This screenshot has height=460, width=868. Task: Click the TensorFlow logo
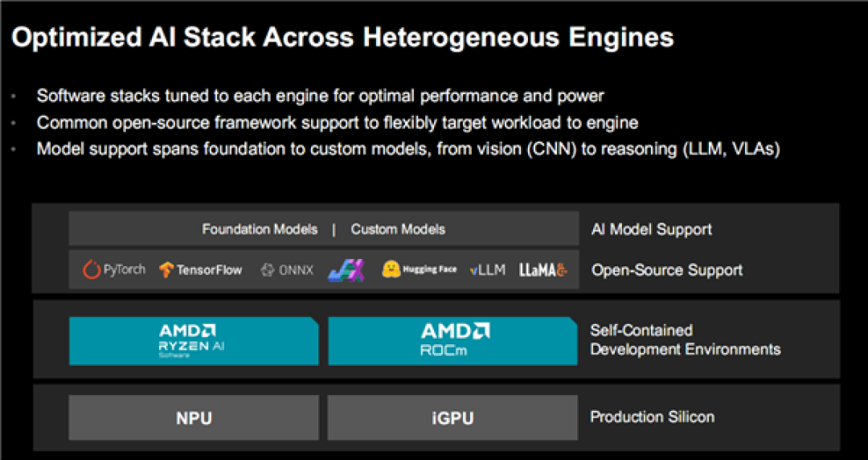click(x=200, y=270)
